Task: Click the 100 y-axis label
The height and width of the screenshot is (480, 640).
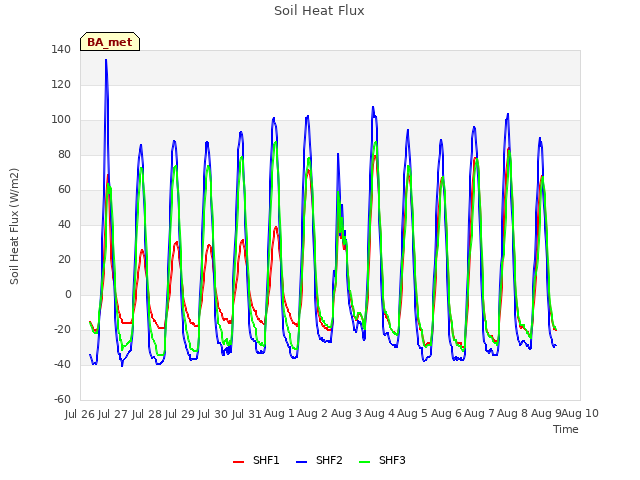Action: pos(61,120)
